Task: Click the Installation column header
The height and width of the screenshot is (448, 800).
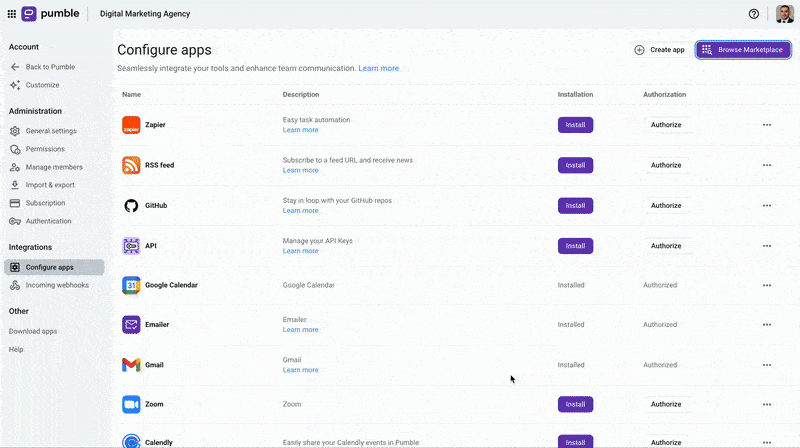Action: (x=575, y=94)
